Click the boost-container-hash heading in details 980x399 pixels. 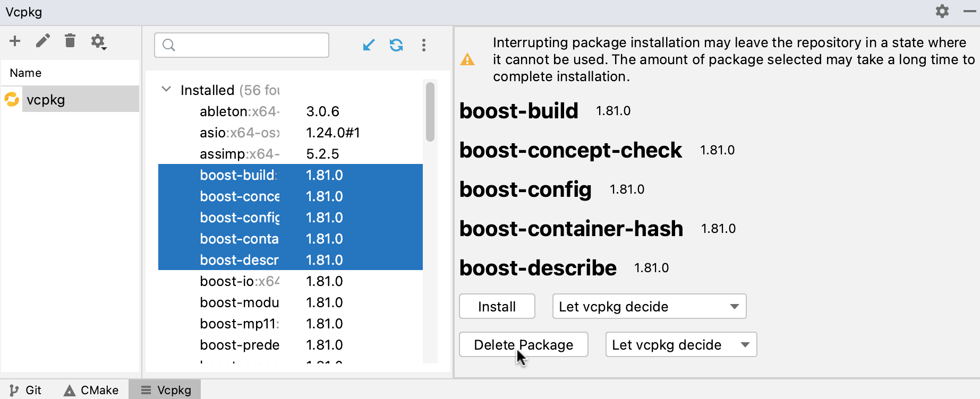point(571,229)
